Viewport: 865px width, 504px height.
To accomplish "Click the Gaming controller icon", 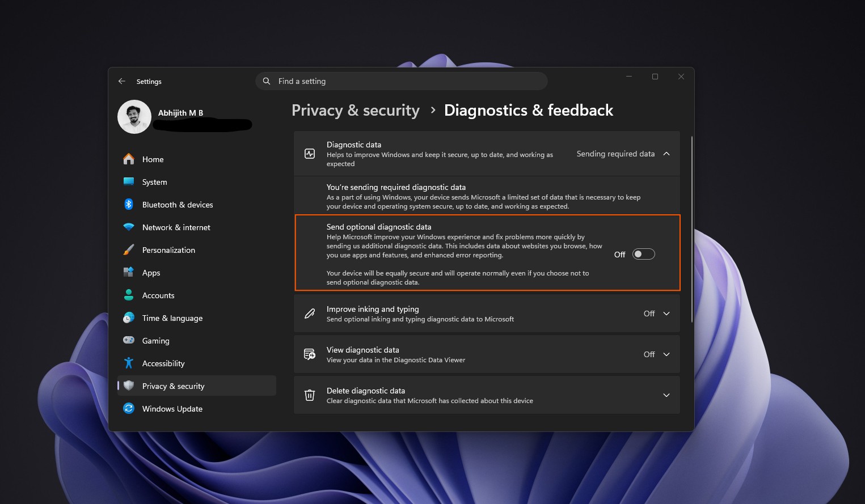I will pyautogui.click(x=129, y=341).
